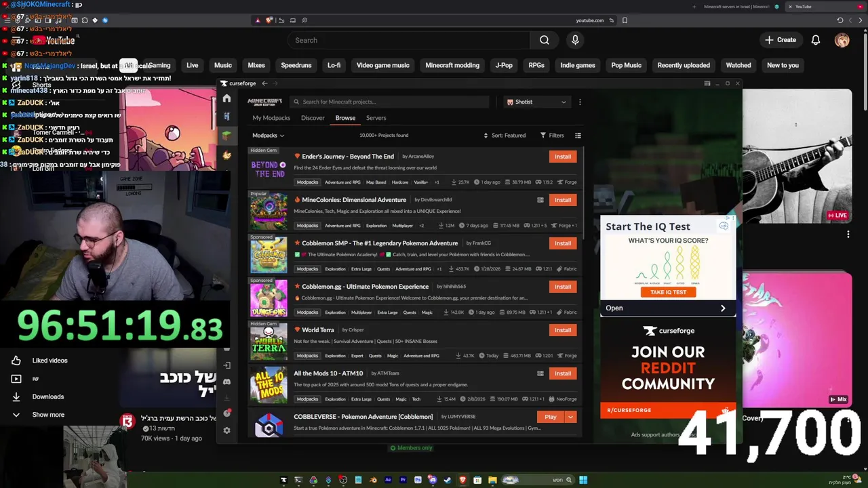Open three-dot menu next to Shotist profile
The width and height of the screenshot is (868, 488).
click(x=580, y=102)
